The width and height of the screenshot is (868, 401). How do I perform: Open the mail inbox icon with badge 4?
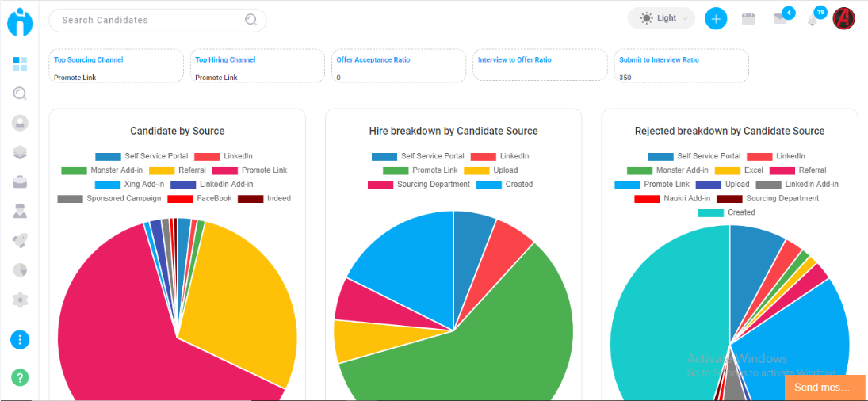click(780, 19)
